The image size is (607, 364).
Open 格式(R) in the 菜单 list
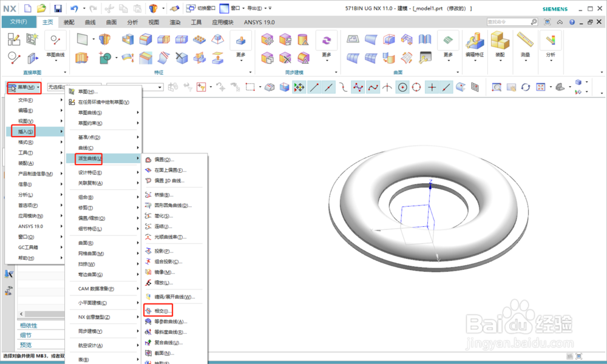click(35, 142)
